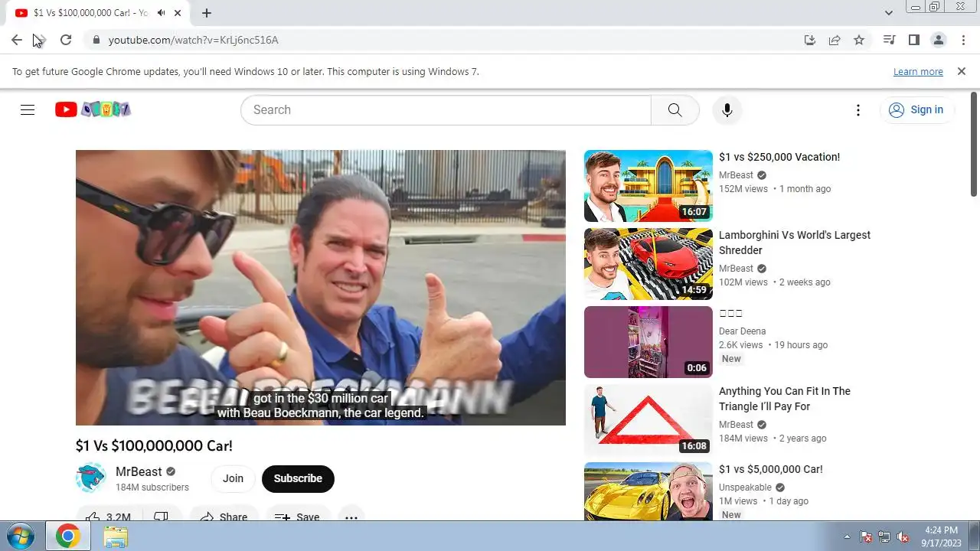Go to YouTube home via the logo
980x551 pixels.
pos(93,109)
